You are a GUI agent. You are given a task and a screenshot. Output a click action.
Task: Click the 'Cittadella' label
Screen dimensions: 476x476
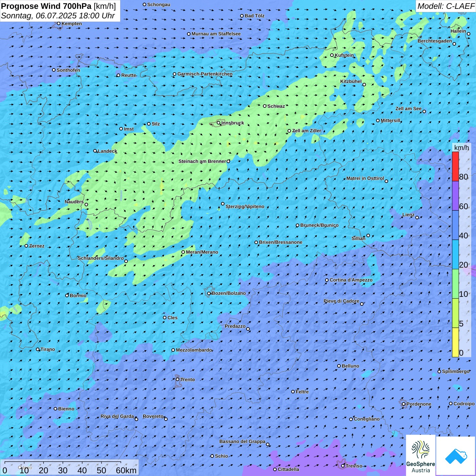[x=289, y=469]
